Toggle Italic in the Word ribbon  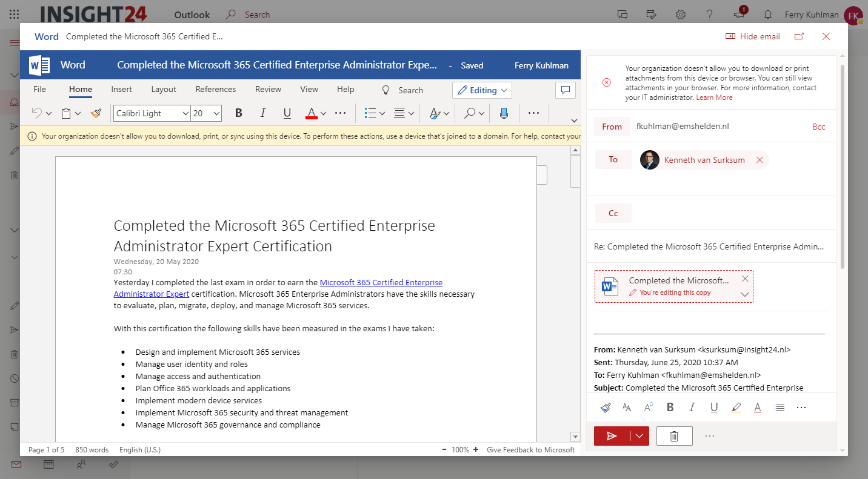(263, 113)
